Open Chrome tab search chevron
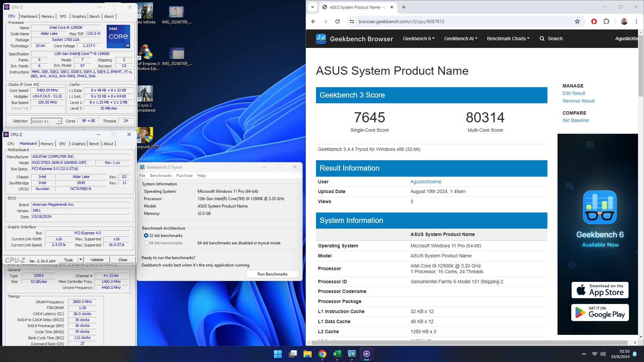The image size is (644, 362). (x=313, y=7)
